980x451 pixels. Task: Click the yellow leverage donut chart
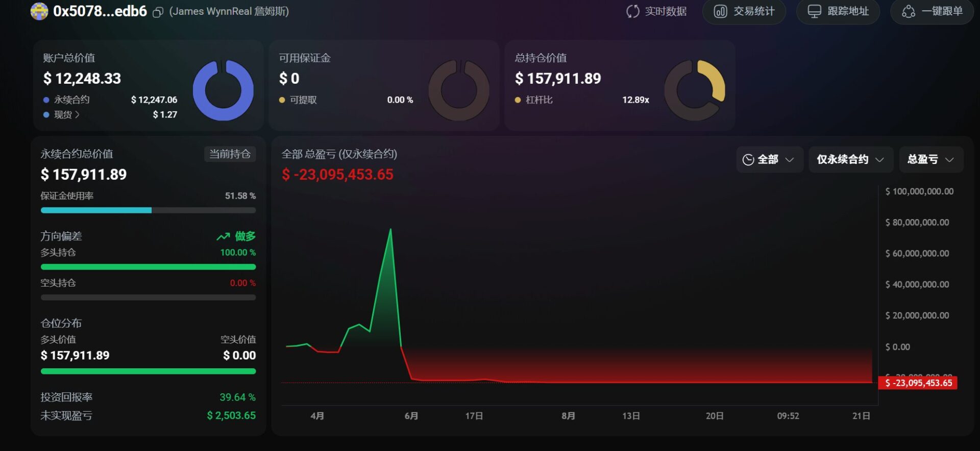(695, 90)
